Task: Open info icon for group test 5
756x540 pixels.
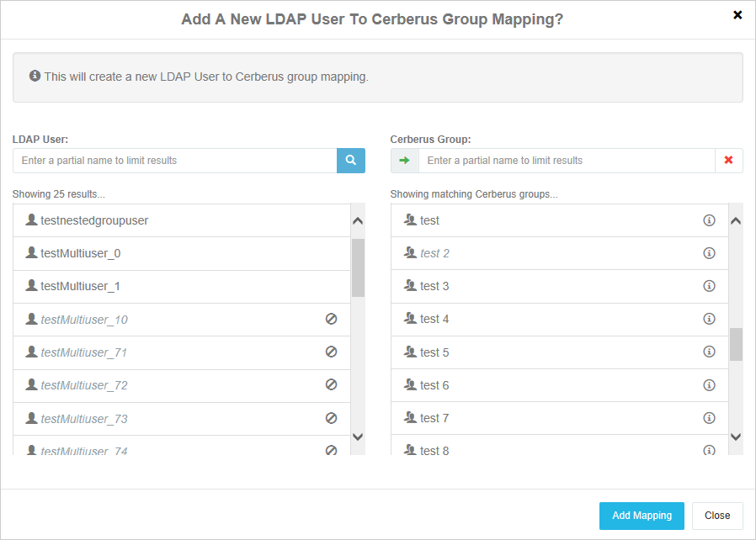Action: (x=709, y=352)
